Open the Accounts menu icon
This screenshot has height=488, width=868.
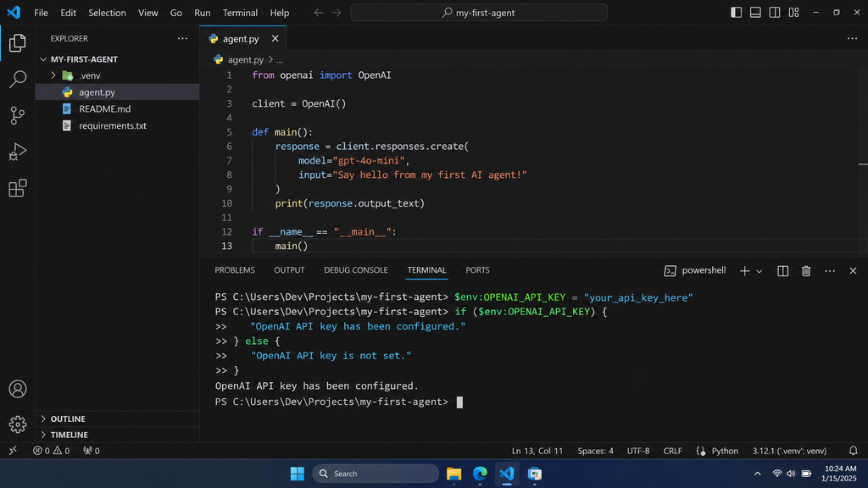pos(17,389)
